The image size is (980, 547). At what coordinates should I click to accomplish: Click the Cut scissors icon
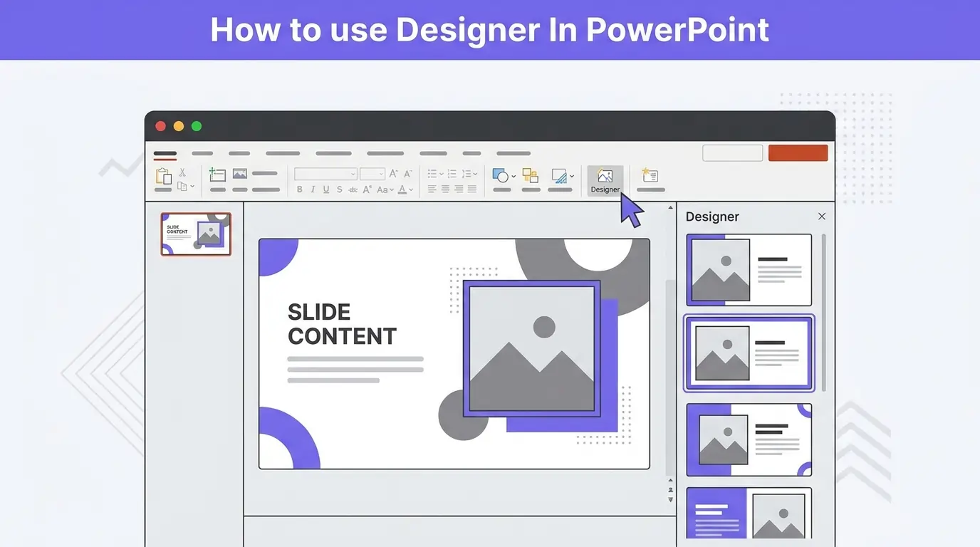coord(182,173)
